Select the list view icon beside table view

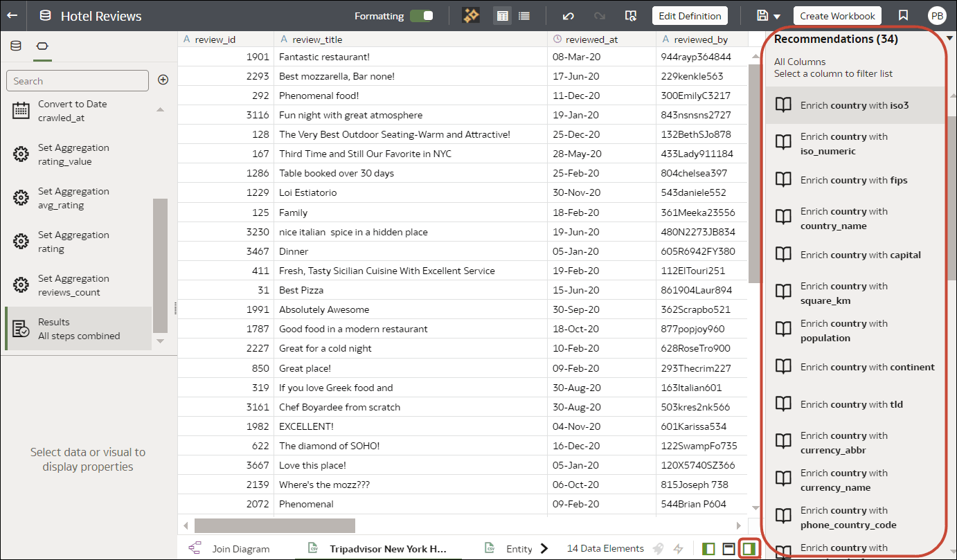pos(524,15)
